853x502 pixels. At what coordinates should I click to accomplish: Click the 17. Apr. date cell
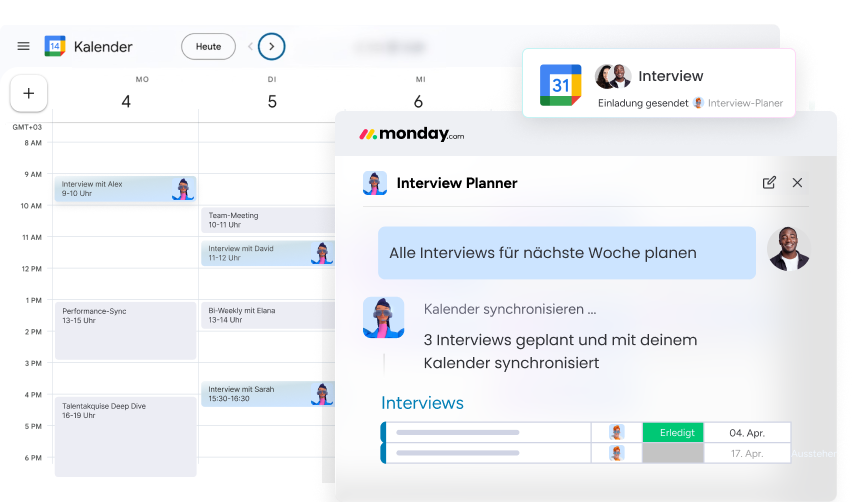pos(747,453)
